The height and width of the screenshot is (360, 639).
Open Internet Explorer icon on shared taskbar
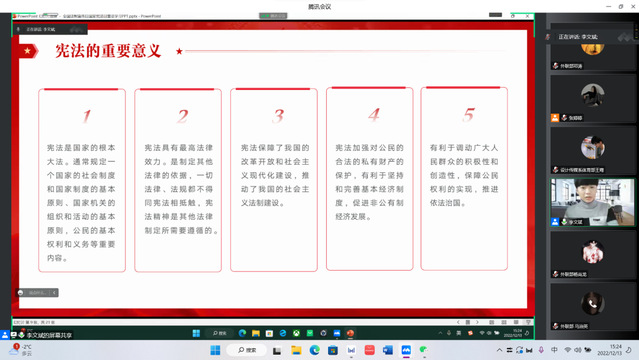[x=283, y=333]
